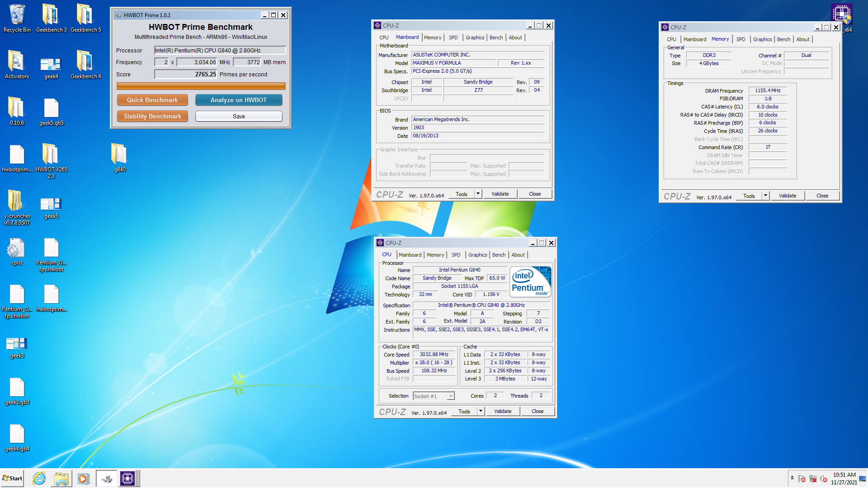The height and width of the screenshot is (488, 868).
Task: Click Close button in processor CPU-Z window
Action: tap(538, 411)
